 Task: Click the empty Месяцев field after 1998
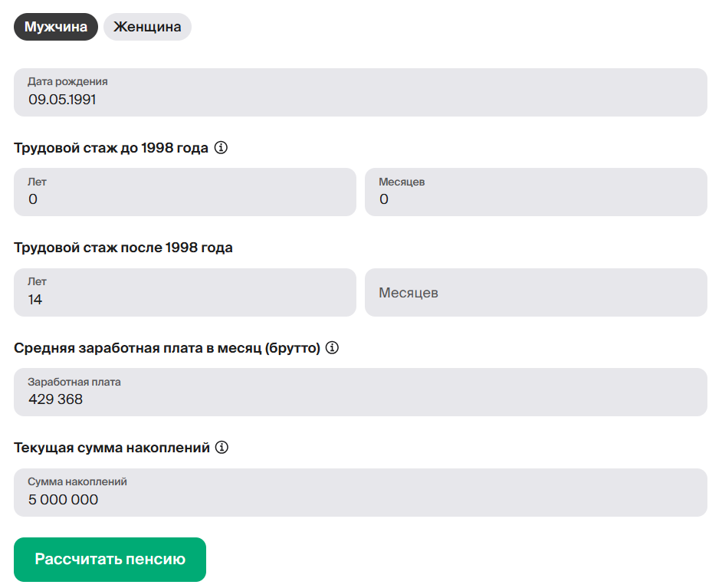pyautogui.click(x=536, y=292)
